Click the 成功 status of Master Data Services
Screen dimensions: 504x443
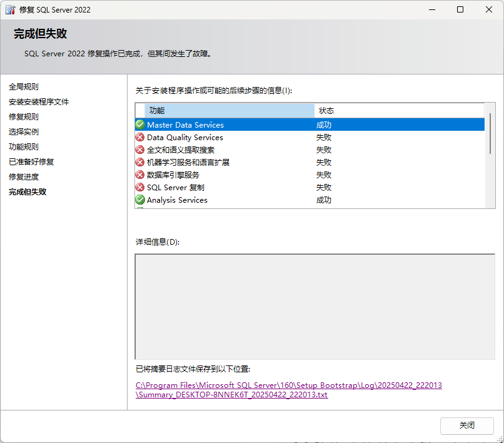(x=324, y=125)
